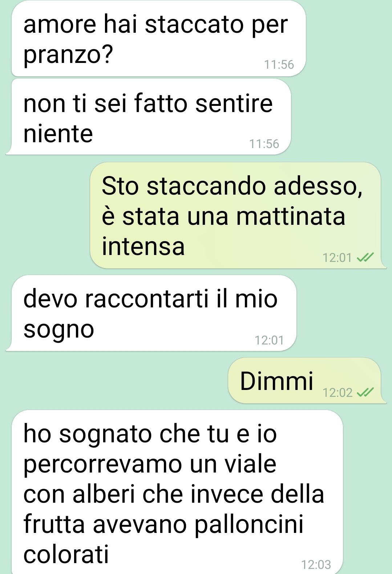The image size is (392, 574).
Task: Click the word 'pranzo?' in the first message
Action: coord(68,55)
